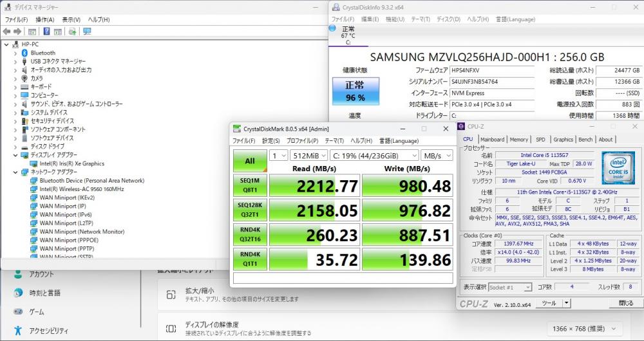Close the CrystalDiskMark window
Viewport: 644px width, 341px height.
pos(446,129)
